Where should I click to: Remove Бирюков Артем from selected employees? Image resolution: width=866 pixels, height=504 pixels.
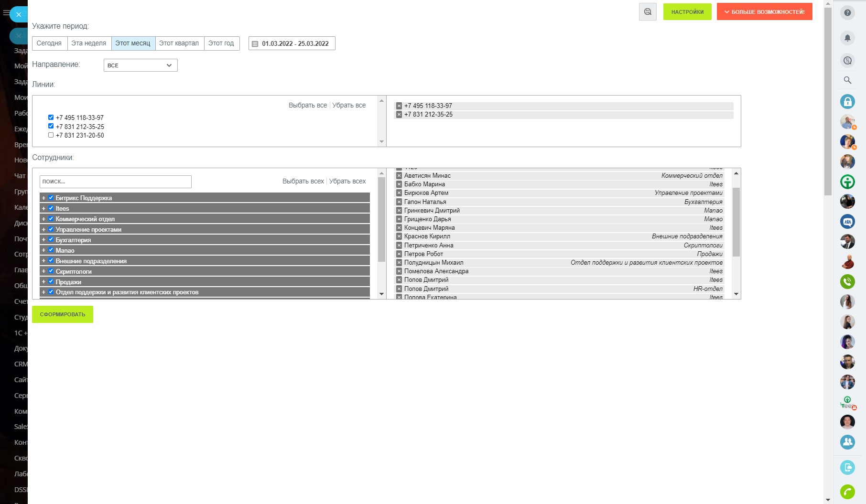pos(399,193)
